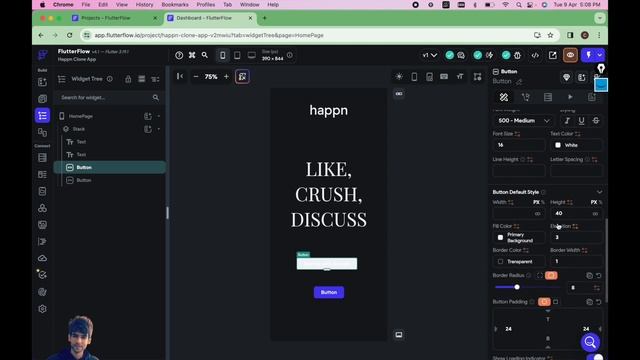The image size is (640, 360).
Task: Click the multi-device canvas size icon
Action: pyautogui.click(x=477, y=76)
